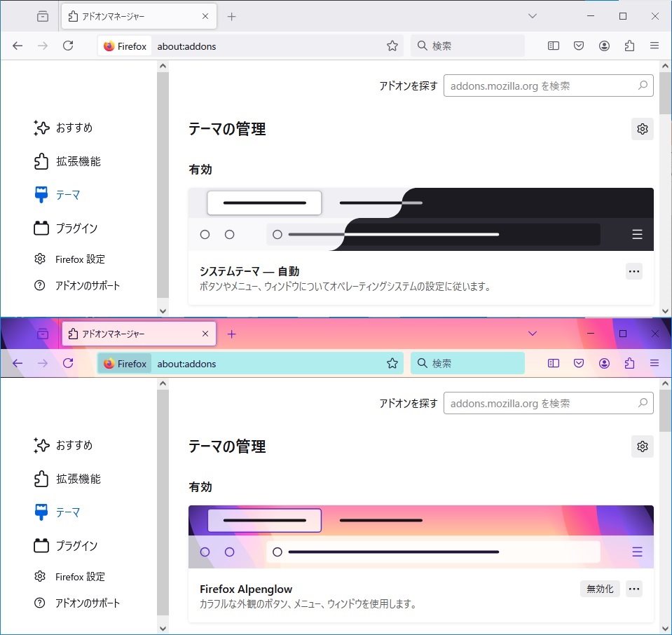The image size is (672, 635).
Task: Reload the page in the pink Alpenglow-themed window
Action: 68,363
